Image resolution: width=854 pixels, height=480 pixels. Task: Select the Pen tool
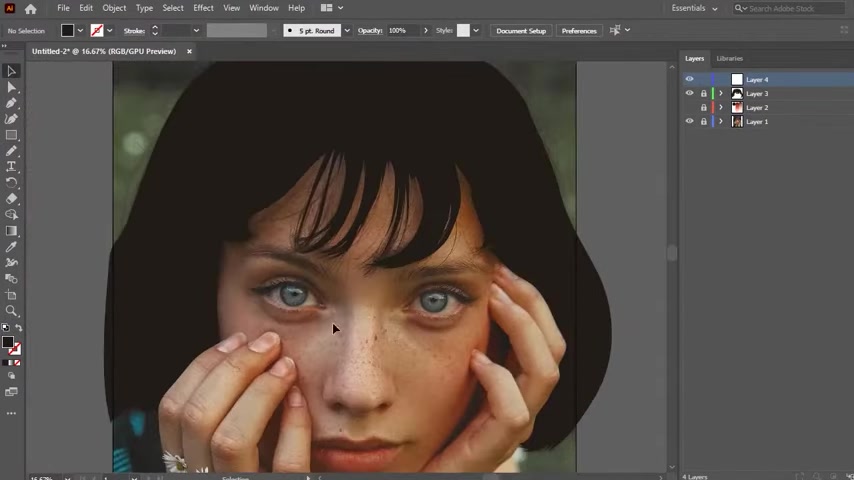pos(11,103)
